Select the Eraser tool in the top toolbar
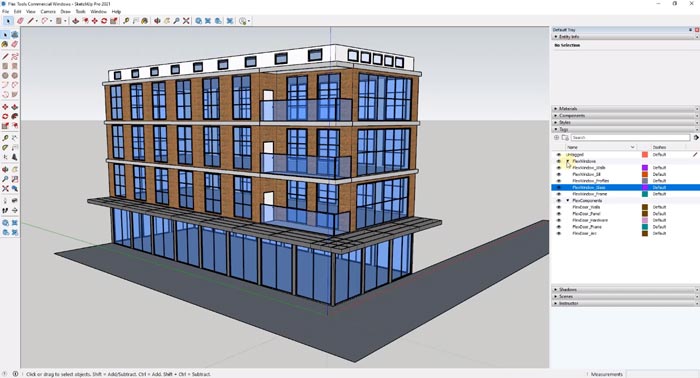 (20, 21)
